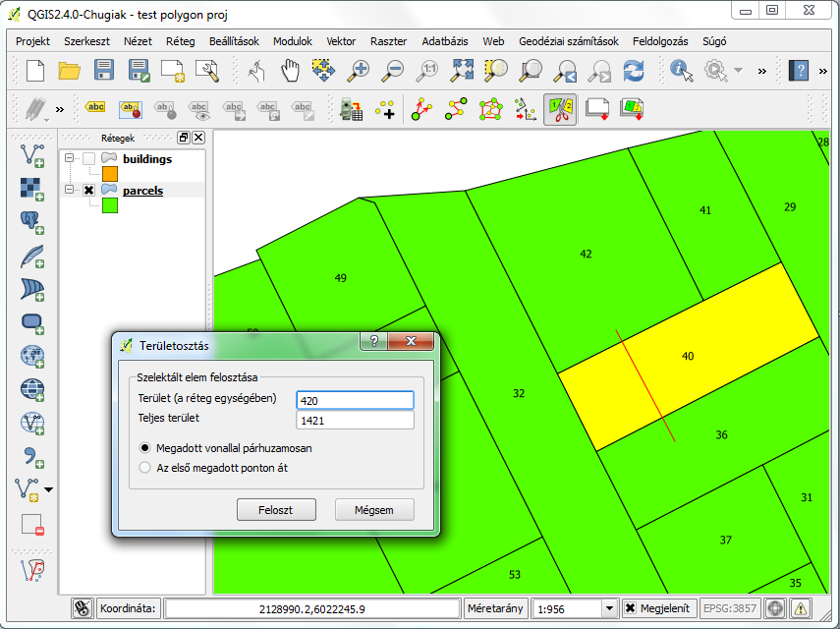Click the Add Vector Layer icon

[x=32, y=154]
